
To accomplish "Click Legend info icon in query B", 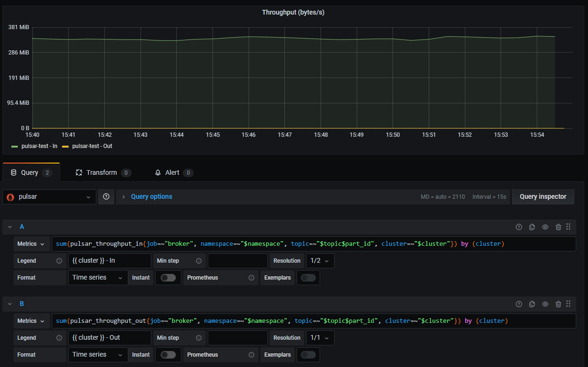I will [x=59, y=338].
